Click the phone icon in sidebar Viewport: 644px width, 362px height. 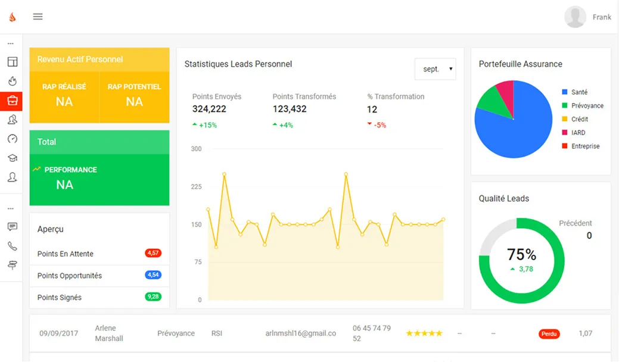(x=12, y=246)
